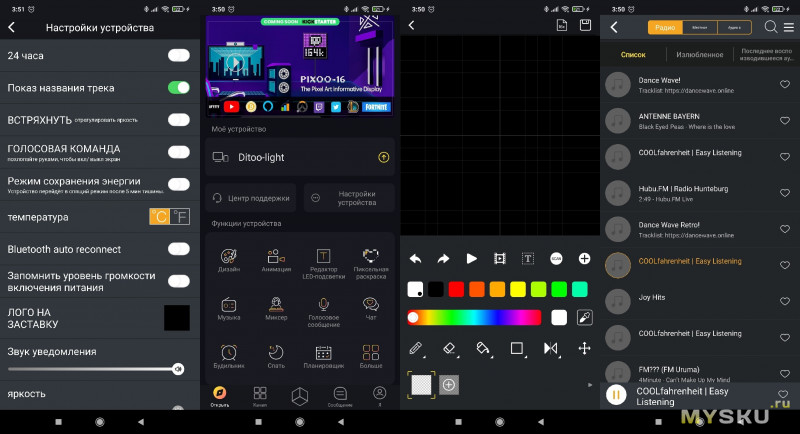Screen dimensions: 800x434
Task: Add new frame with plus square
Action: click(x=448, y=385)
